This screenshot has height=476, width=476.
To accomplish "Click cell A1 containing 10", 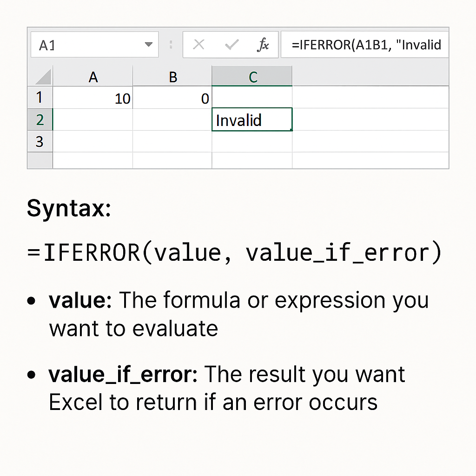I will (x=93, y=98).
